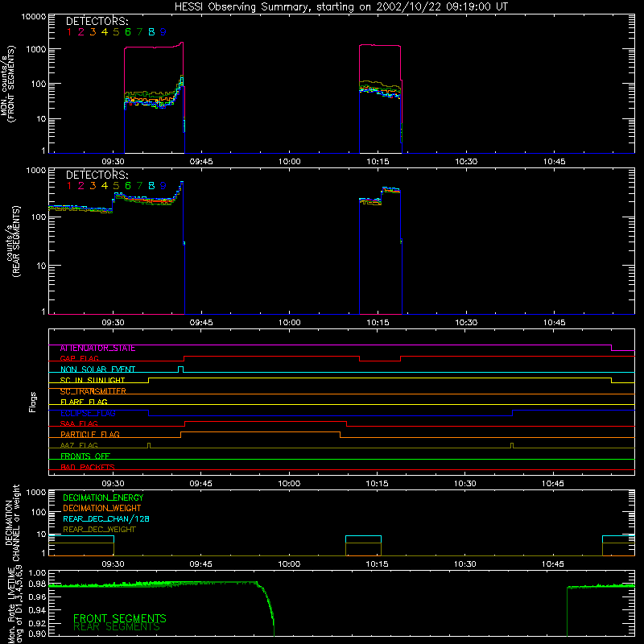Viewport: 644px width, 644px height.
Task: Select detector "1" in front segments legend
Action: 69,32
